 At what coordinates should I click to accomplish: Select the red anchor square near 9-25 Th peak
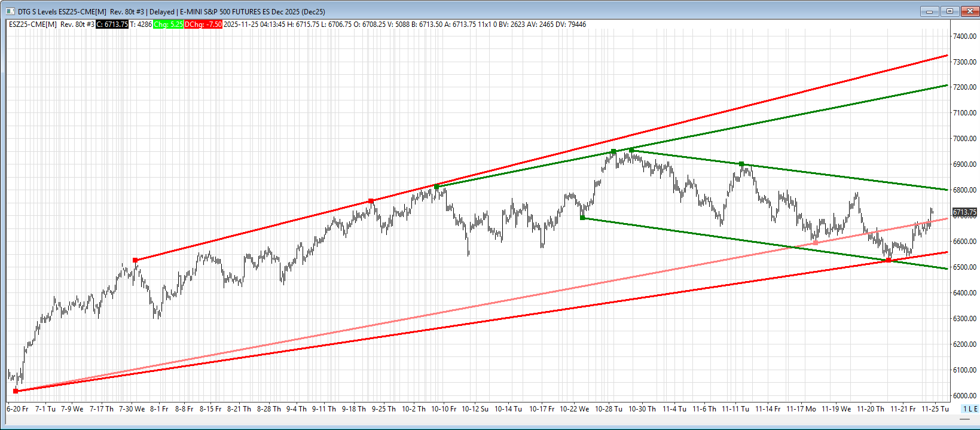(371, 201)
